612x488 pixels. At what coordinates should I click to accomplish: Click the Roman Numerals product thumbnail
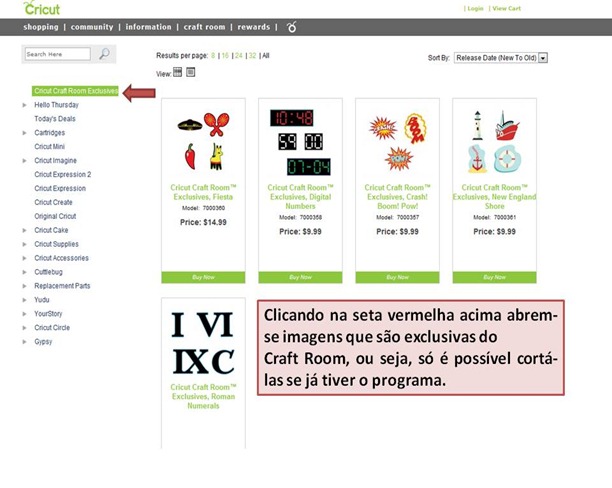(203, 343)
